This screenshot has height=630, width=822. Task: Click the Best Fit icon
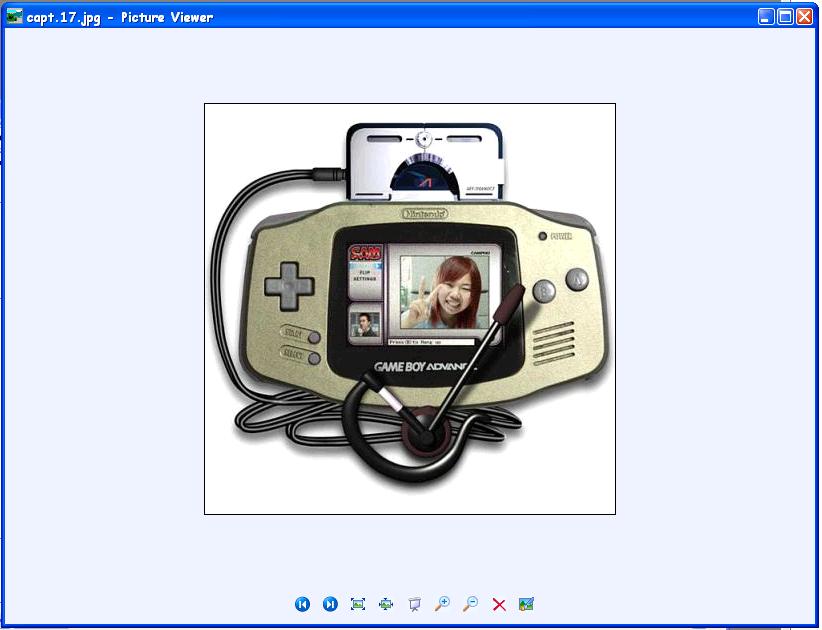[358, 604]
